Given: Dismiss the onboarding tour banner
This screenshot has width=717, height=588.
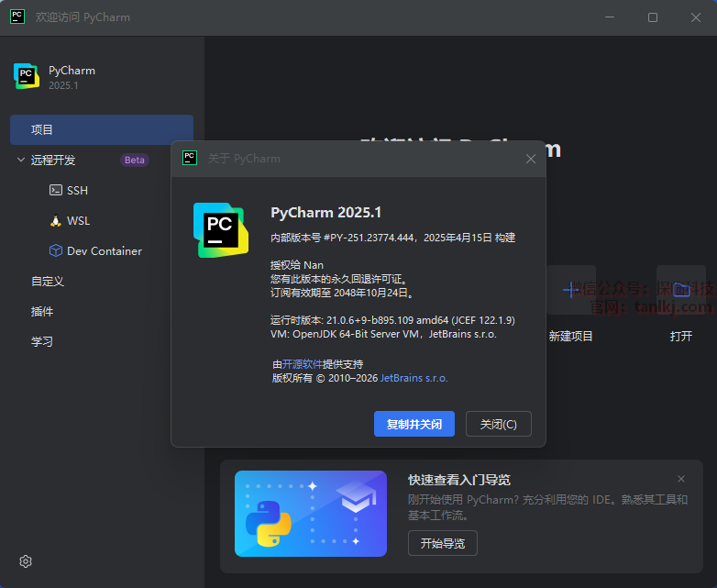Looking at the screenshot, I should 681,479.
